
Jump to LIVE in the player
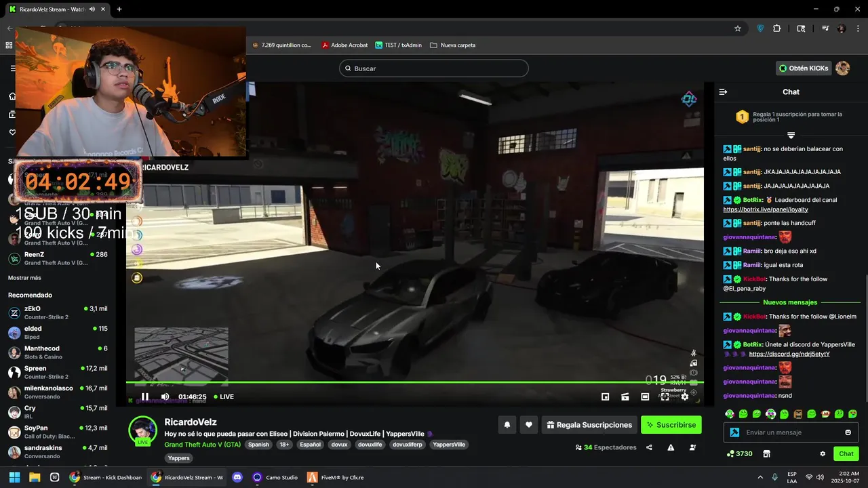click(224, 396)
